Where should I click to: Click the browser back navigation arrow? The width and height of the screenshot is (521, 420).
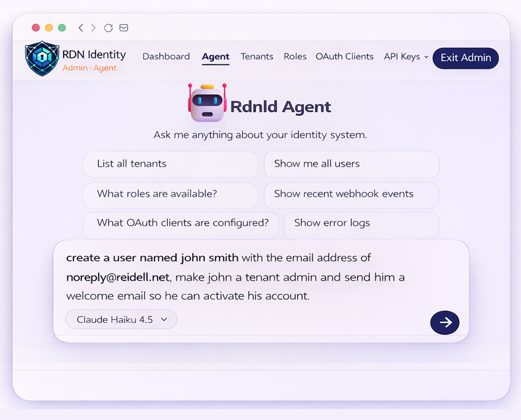click(81, 28)
